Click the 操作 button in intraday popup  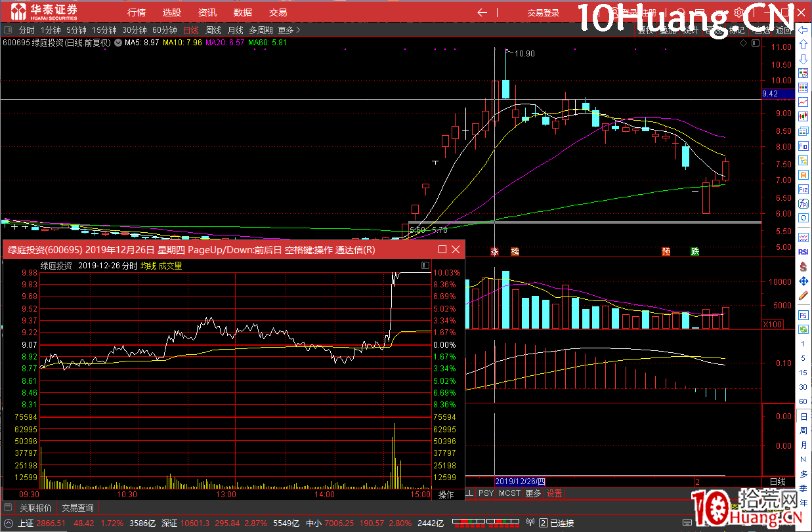[446, 495]
